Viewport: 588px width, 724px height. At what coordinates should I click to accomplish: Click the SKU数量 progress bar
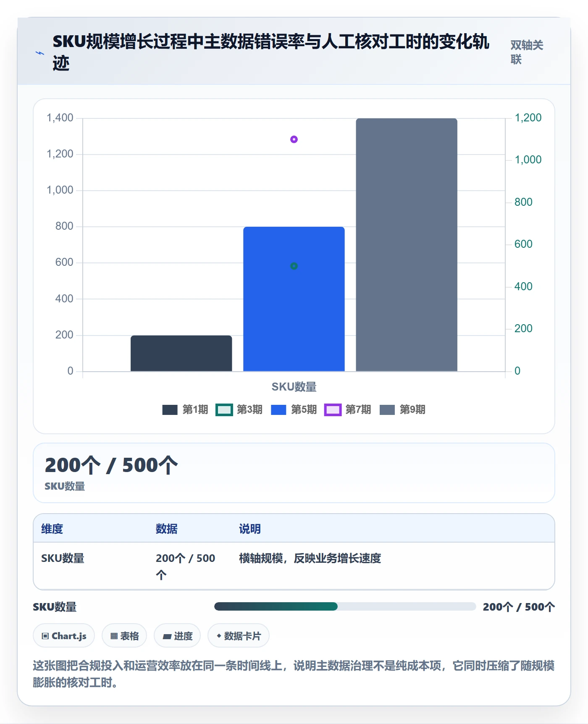click(x=345, y=606)
